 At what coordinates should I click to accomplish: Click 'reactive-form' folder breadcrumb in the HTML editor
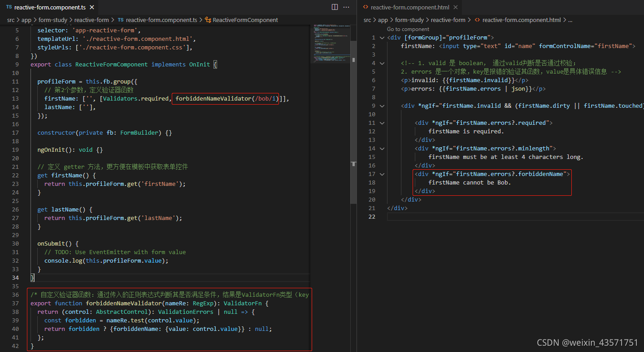point(448,20)
